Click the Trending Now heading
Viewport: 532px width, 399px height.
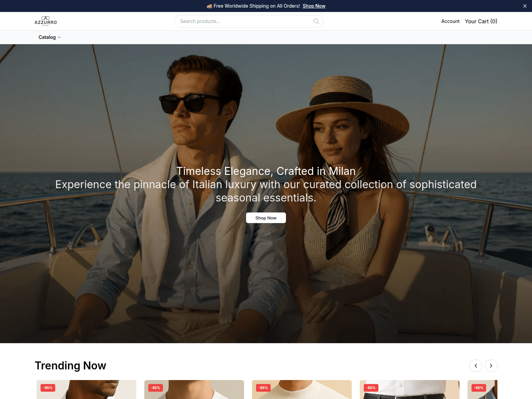click(70, 366)
